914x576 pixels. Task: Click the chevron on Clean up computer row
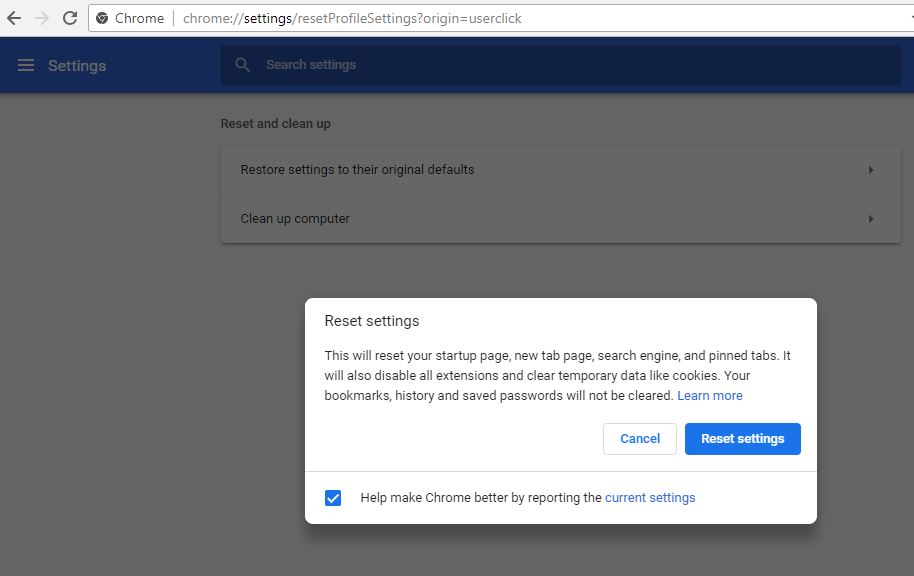tap(869, 218)
